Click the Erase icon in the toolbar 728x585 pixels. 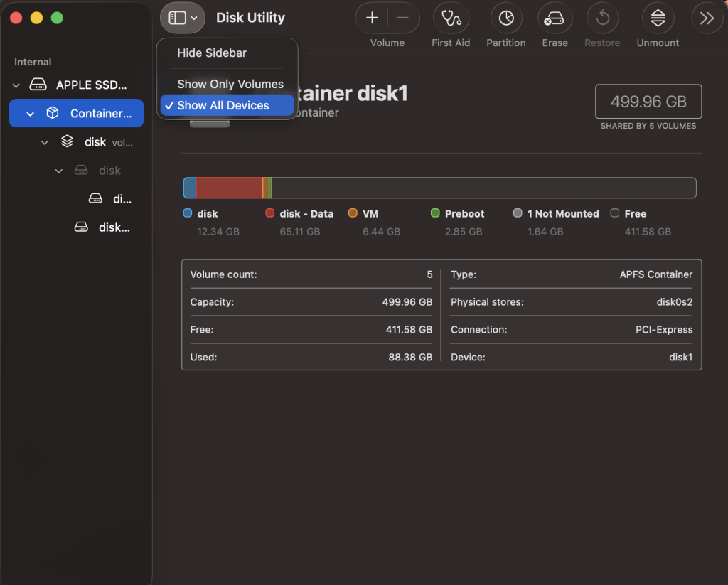point(555,18)
